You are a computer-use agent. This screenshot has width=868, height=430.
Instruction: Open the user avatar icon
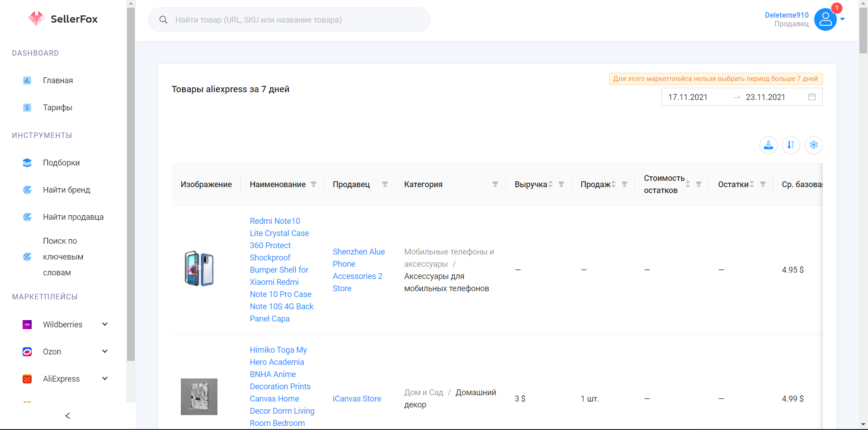[x=825, y=19]
